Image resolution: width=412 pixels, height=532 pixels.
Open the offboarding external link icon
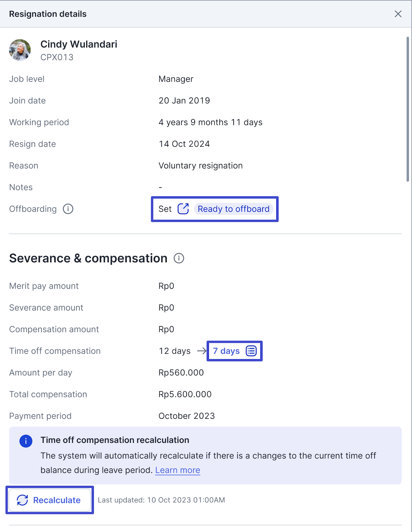pos(183,209)
